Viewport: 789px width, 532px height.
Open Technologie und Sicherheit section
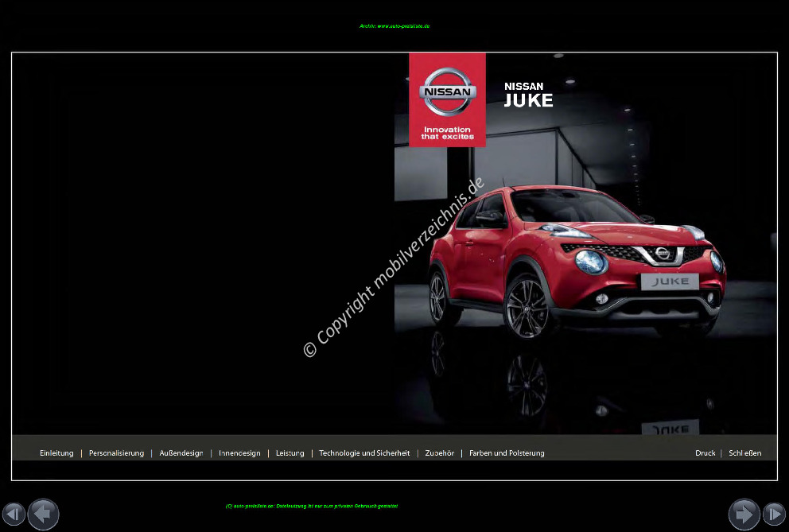pos(364,453)
